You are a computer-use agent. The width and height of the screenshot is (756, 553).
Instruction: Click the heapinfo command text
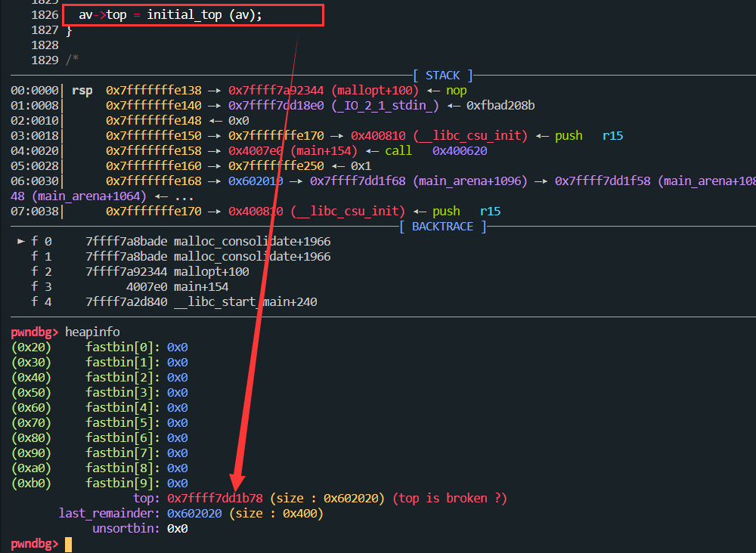(92, 332)
